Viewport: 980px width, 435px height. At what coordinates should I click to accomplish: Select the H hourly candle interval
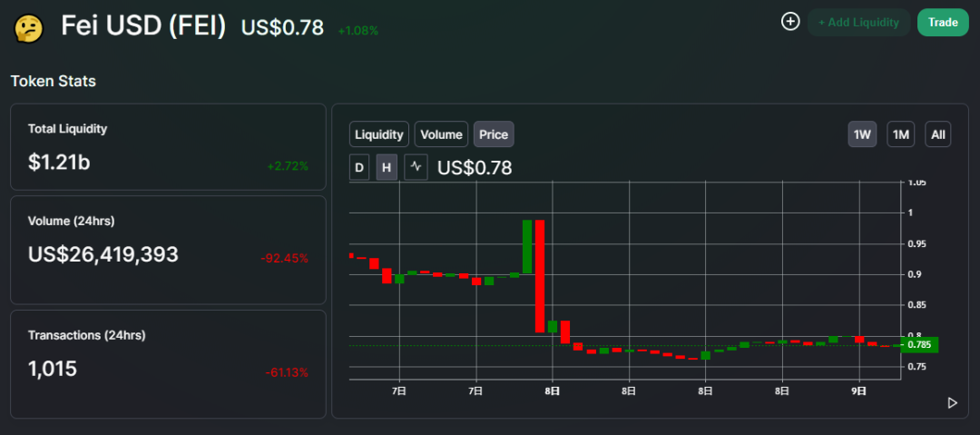(387, 168)
